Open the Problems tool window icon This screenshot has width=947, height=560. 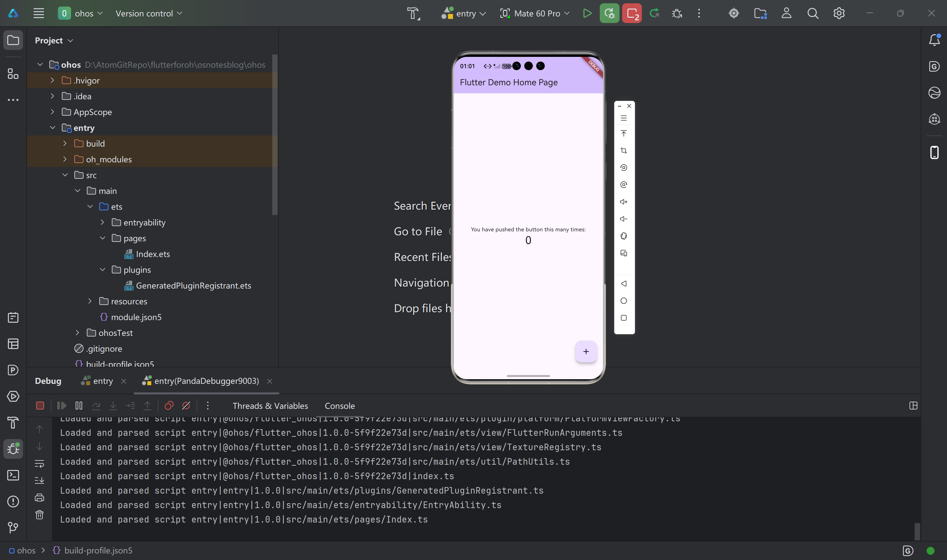pos(13,502)
